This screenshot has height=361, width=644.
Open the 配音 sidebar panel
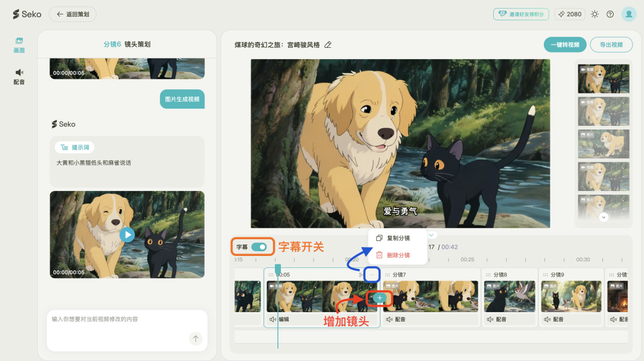click(19, 77)
